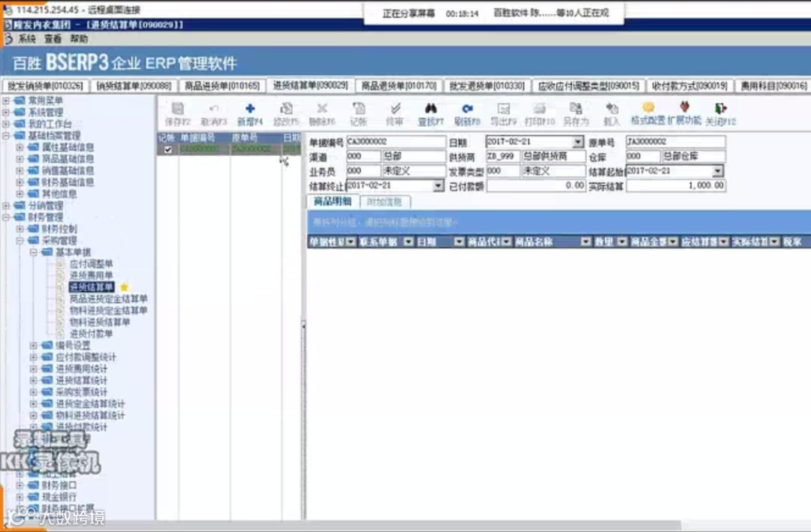Image resolution: width=811 pixels, height=532 pixels.
Task: Open 进货费用单 in the tree
Action: tap(91, 275)
